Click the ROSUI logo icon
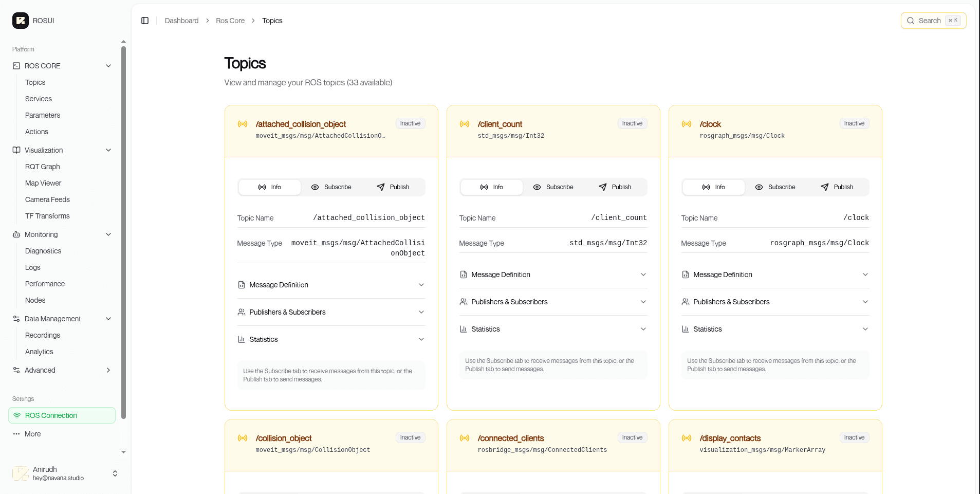This screenshot has height=494, width=980. tap(21, 21)
